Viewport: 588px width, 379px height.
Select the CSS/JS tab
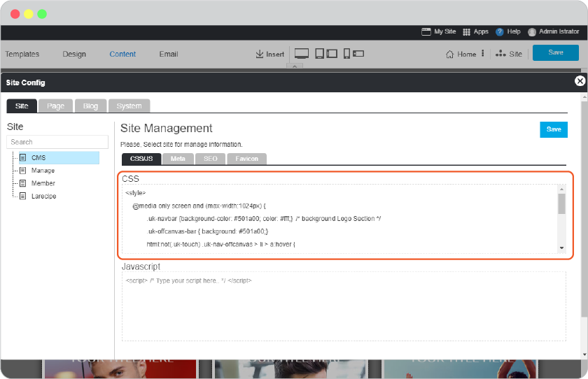point(141,159)
